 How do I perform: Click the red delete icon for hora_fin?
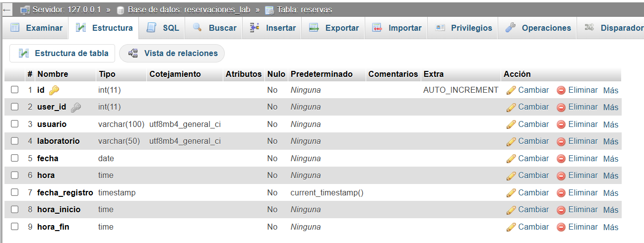tap(561, 227)
